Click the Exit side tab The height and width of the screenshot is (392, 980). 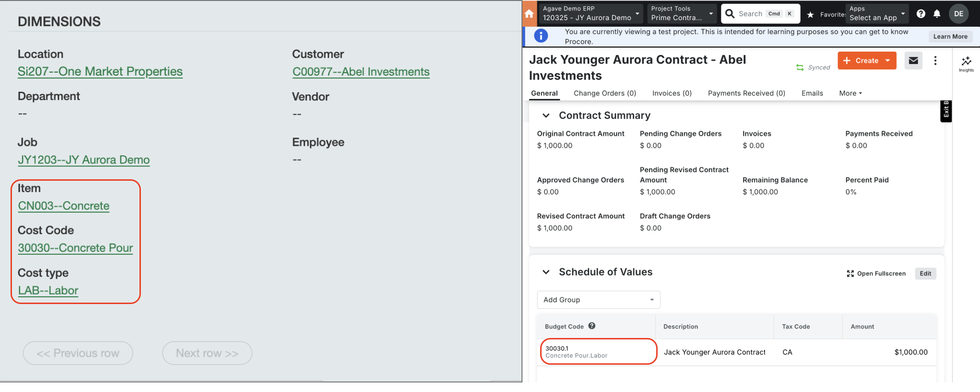point(946,111)
